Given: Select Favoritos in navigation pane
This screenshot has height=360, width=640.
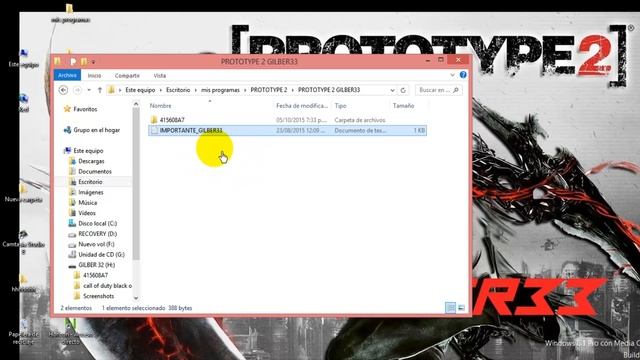Looking at the screenshot, I should (85, 109).
